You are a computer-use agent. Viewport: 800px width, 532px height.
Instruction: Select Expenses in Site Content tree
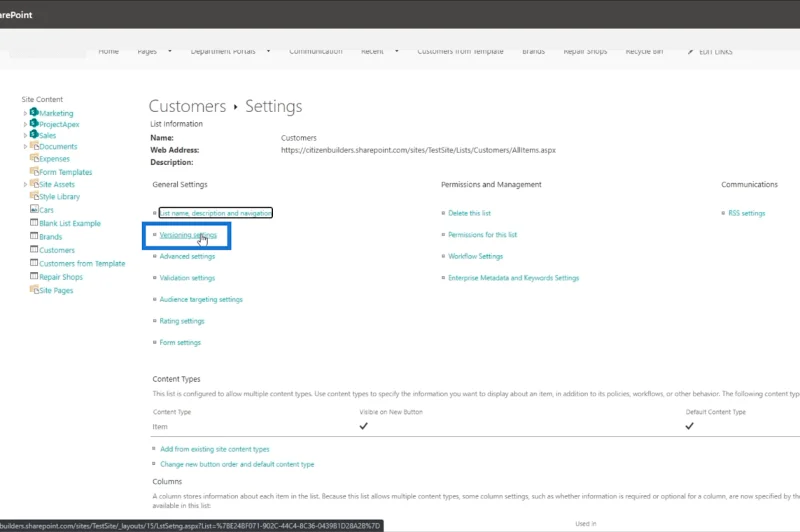pyautogui.click(x=54, y=159)
